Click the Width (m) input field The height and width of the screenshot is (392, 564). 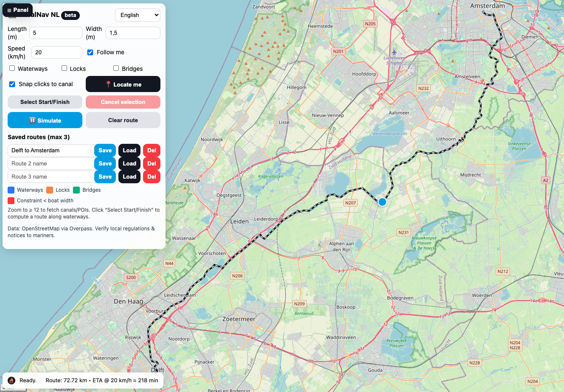coord(133,33)
